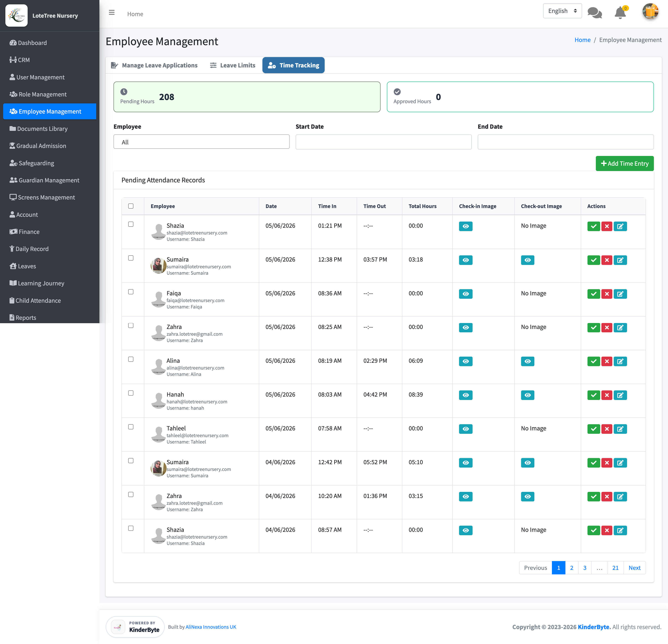This screenshot has height=644, width=668.
Task: Approve Zahra's 05/06/2026 08:25 AM record
Action: 593,328
